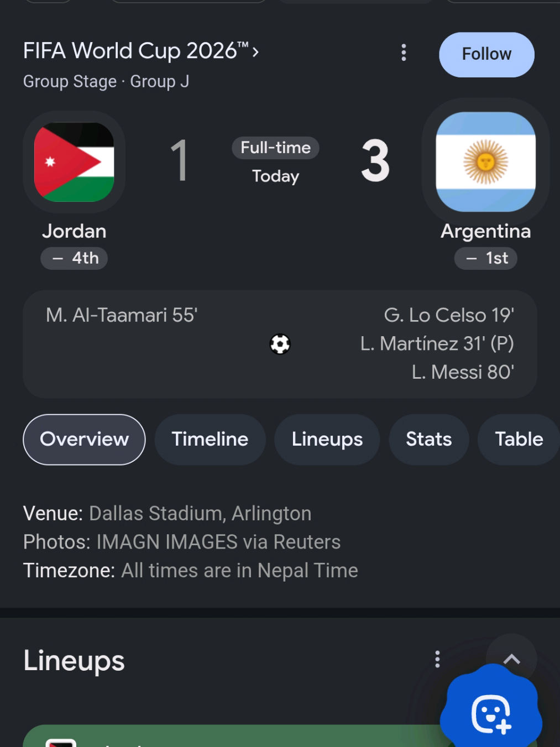Switch to the Timeline tab
Image resolution: width=560 pixels, height=747 pixels.
click(210, 440)
